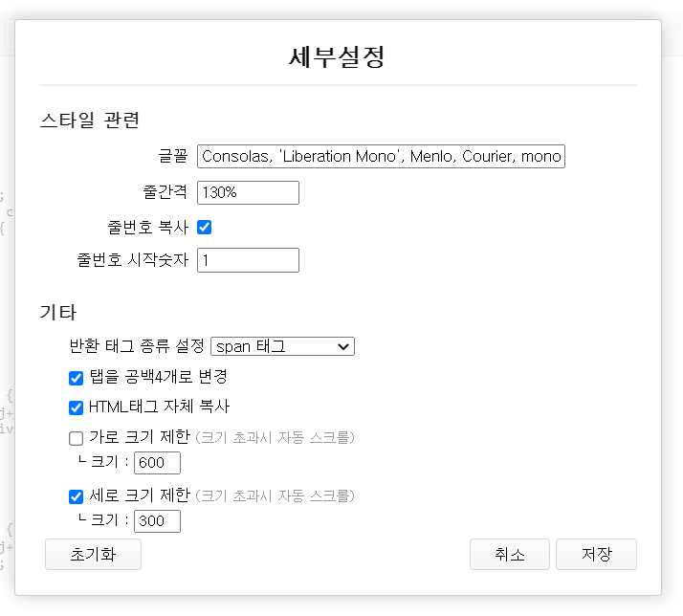The width and height of the screenshot is (683, 616).
Task: Click the 줄간격 line-height input field
Action: coord(248,192)
